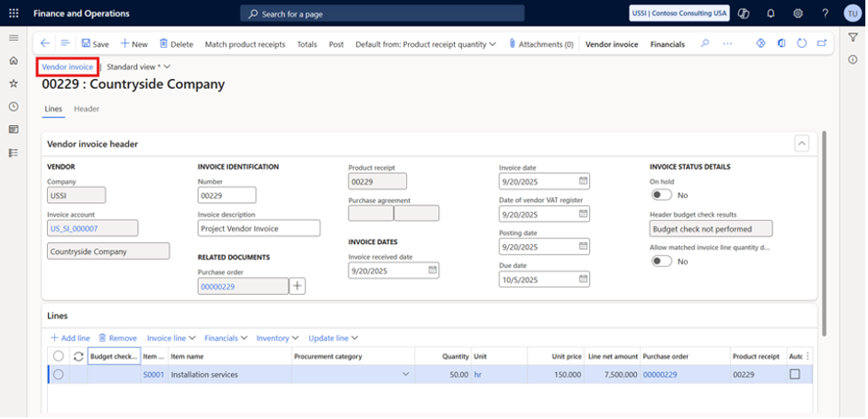Select all rows circle in grid header
868x419 pixels.
pos(58,357)
